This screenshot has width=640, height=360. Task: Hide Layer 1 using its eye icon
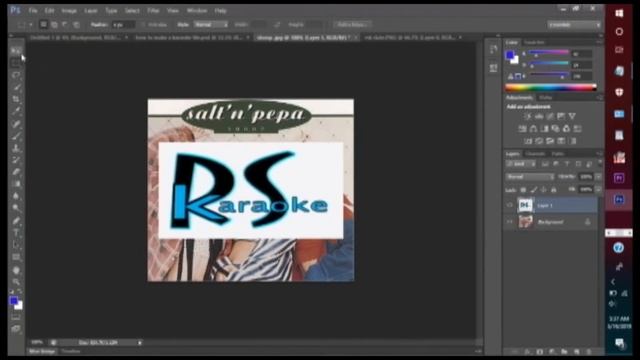[509, 205]
